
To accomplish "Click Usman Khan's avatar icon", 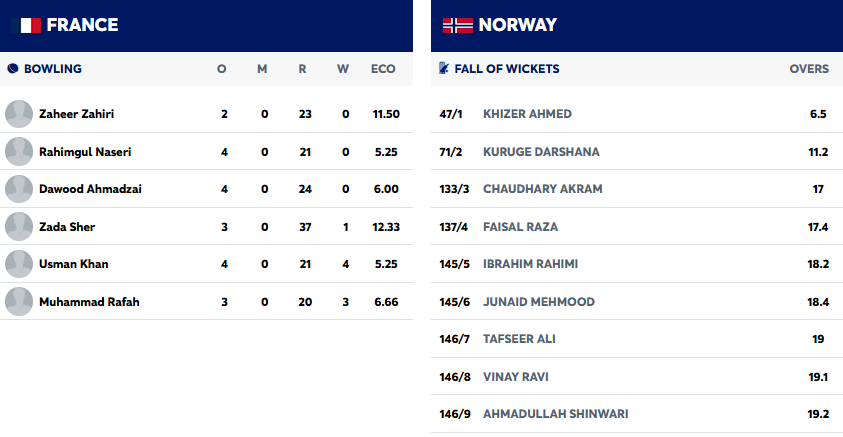I will (19, 264).
